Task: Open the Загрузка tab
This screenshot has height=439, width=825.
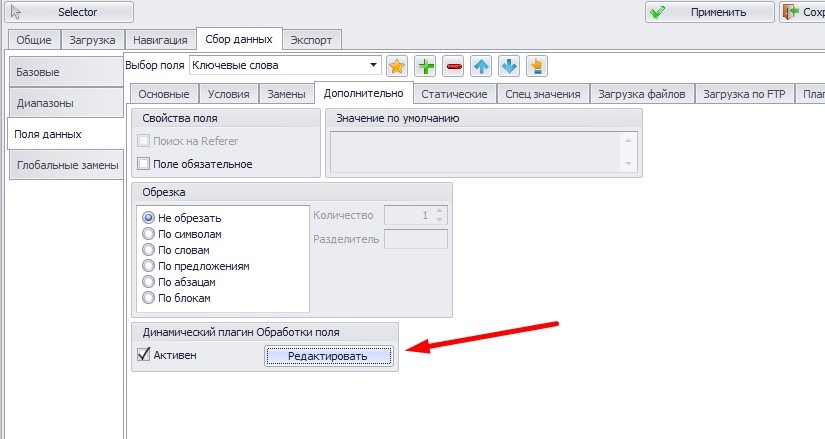Action: tap(92, 40)
